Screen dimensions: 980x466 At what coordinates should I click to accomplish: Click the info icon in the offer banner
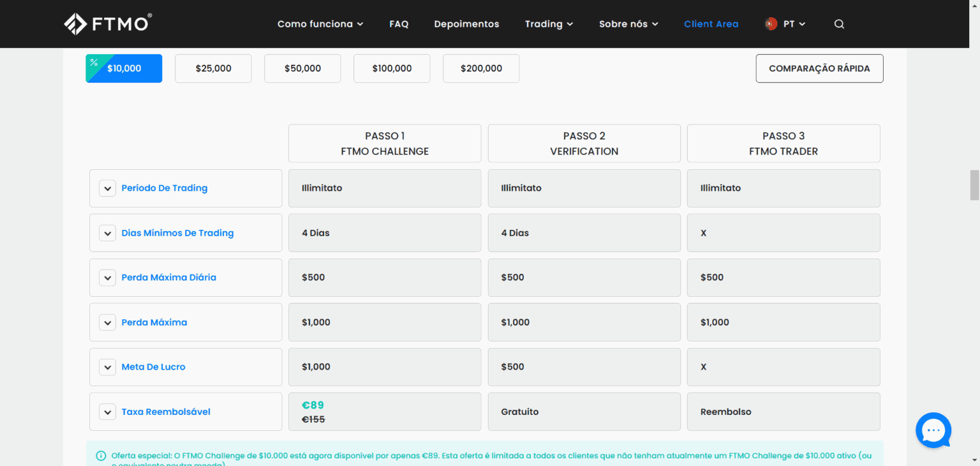coord(101,455)
